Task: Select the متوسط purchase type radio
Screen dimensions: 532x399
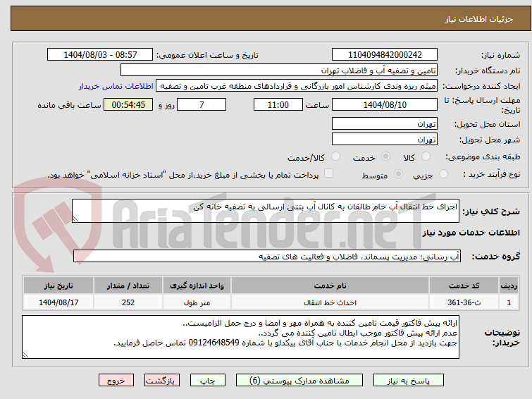Action: [398, 174]
